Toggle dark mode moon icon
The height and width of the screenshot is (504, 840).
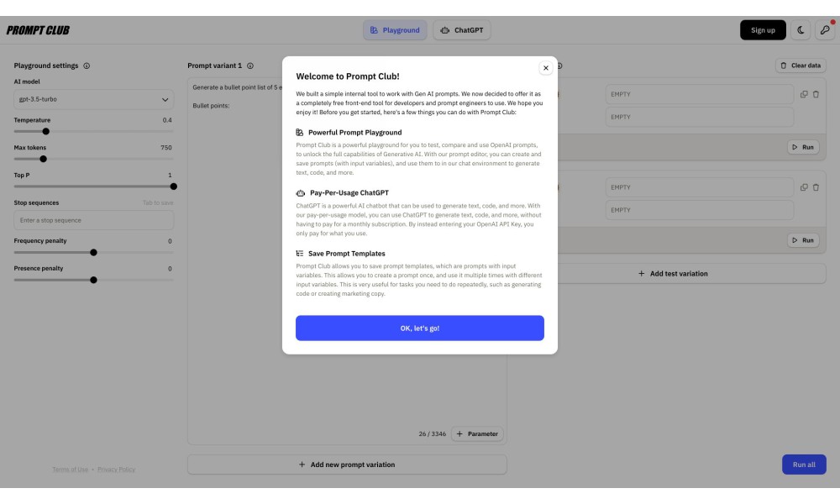tap(801, 30)
